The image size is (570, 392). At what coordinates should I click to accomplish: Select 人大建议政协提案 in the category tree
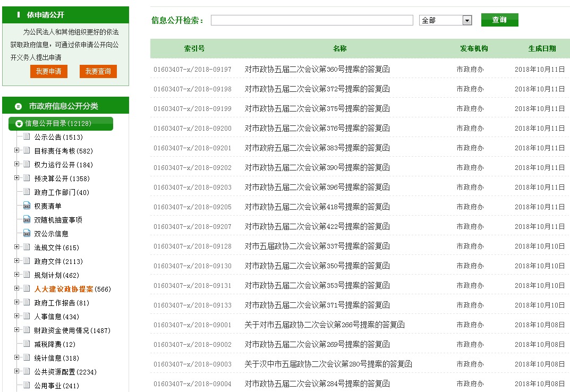pyautogui.click(x=63, y=289)
